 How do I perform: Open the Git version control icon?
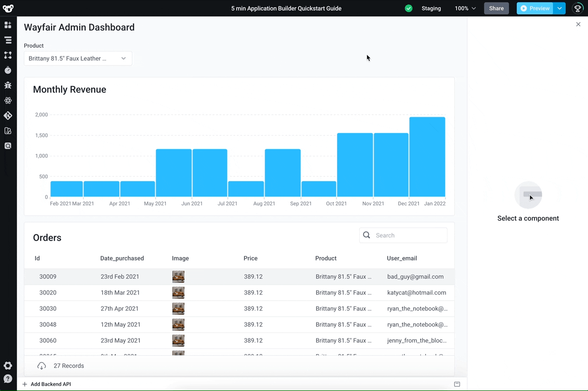click(x=8, y=116)
